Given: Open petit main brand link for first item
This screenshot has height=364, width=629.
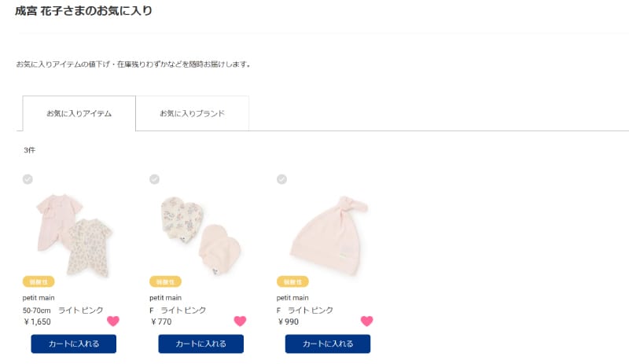Looking at the screenshot, I should click(39, 298).
